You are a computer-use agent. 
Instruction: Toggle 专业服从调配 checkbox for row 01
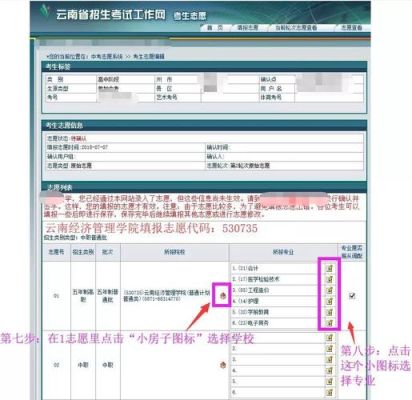tap(352, 295)
